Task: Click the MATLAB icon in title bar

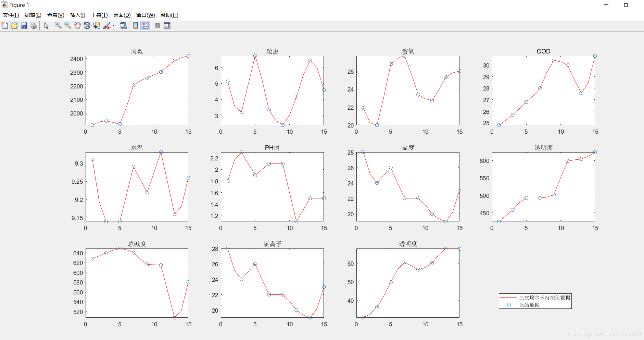Action: coord(4,5)
